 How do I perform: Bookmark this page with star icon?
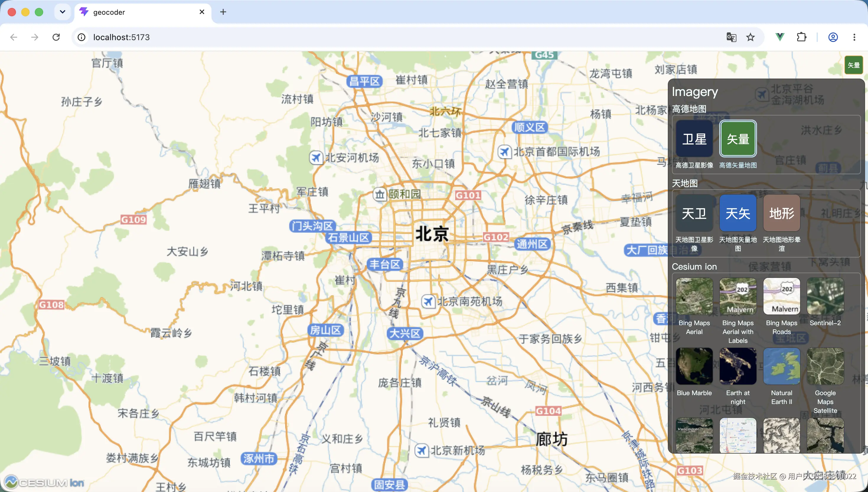750,37
